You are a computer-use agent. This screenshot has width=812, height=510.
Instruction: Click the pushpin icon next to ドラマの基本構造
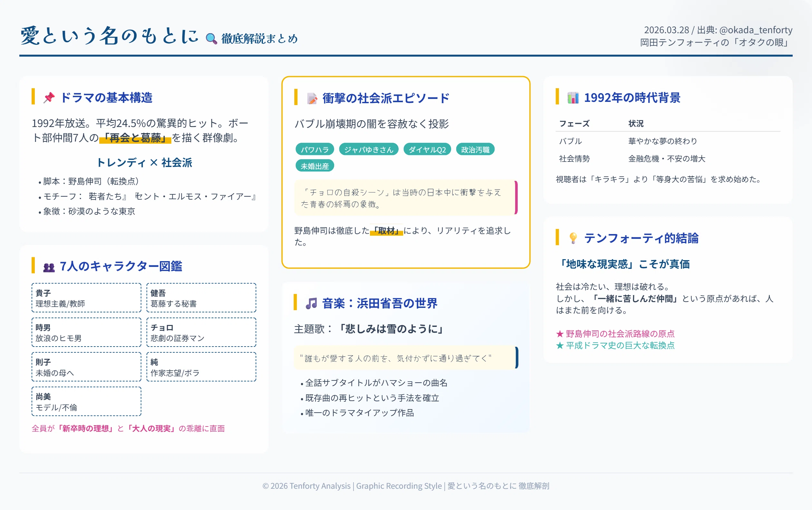click(49, 98)
